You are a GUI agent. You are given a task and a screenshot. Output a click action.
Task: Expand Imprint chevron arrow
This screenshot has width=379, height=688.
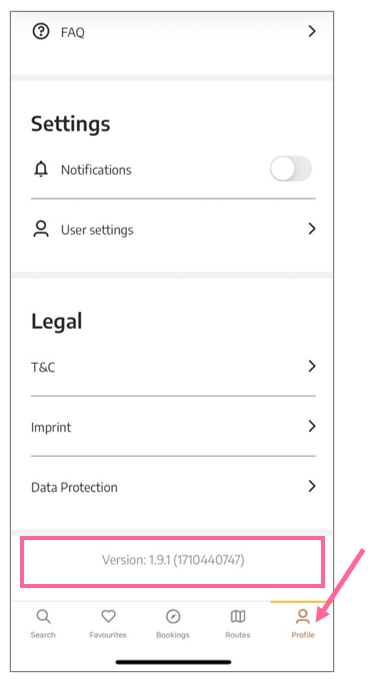click(x=312, y=426)
